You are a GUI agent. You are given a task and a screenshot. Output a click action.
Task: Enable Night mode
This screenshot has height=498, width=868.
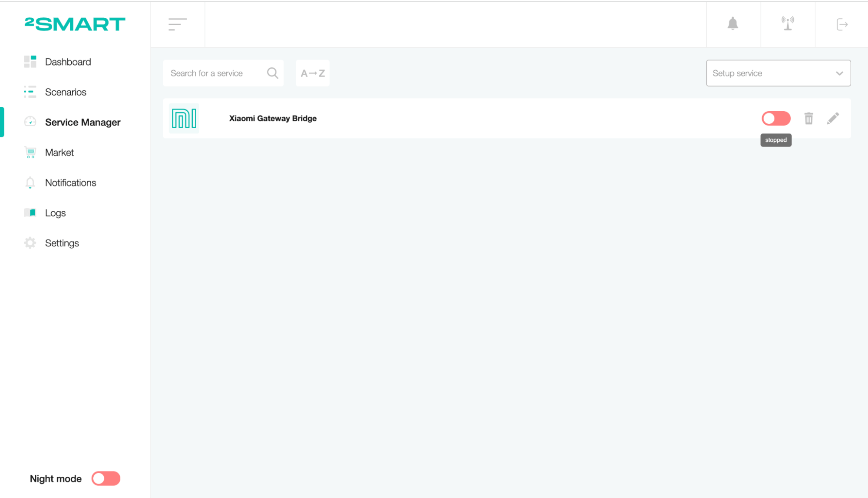106,478
